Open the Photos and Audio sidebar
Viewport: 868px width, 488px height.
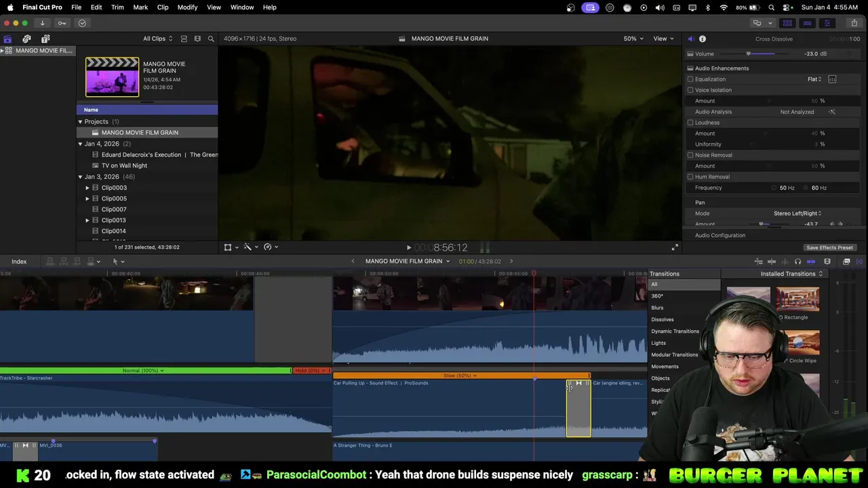pos(26,39)
